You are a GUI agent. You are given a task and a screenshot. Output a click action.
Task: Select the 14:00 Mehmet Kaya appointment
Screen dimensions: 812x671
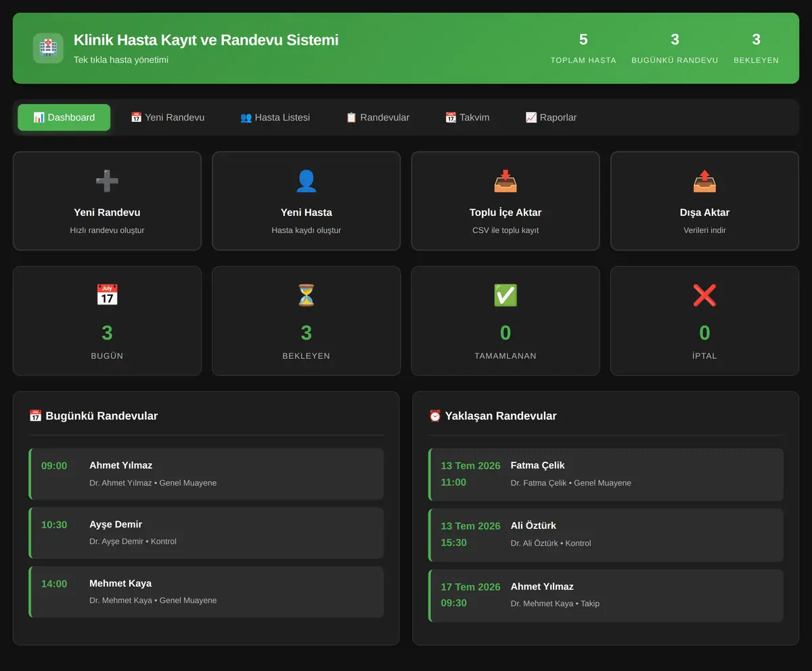(x=206, y=592)
